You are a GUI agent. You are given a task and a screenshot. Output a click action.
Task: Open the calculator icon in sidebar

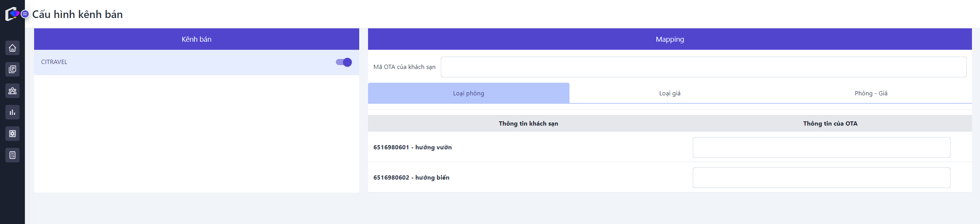pos(12,155)
